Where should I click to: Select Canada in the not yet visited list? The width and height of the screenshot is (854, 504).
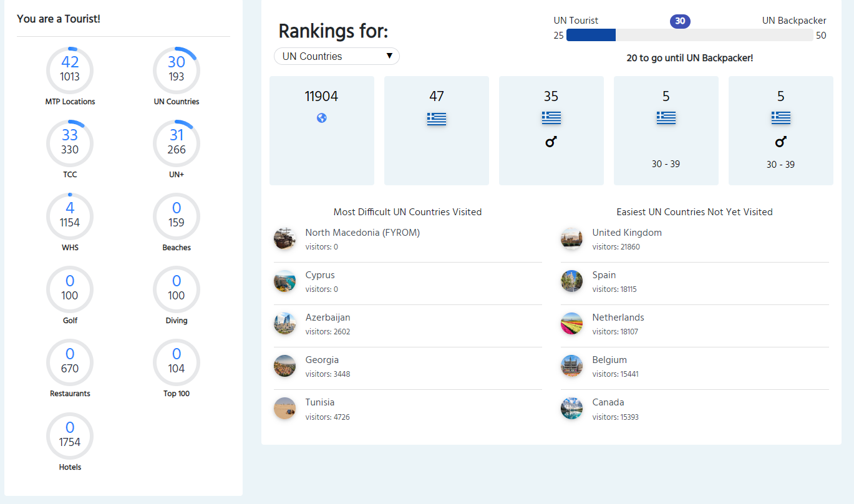[x=608, y=402]
